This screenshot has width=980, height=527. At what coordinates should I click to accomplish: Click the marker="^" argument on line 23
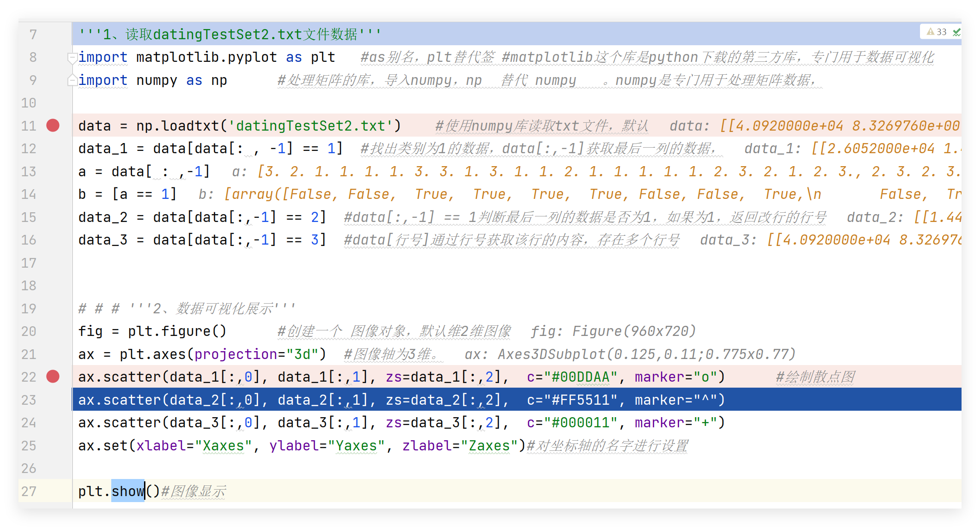coord(676,400)
